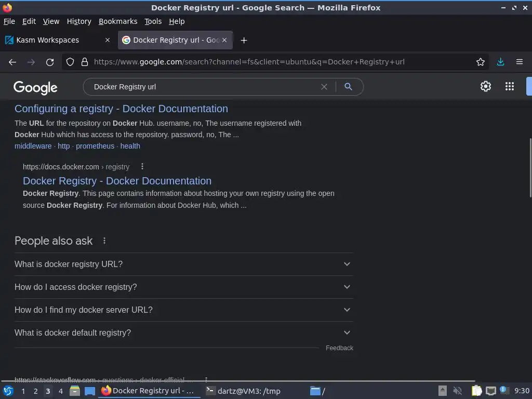Open the History menu
Image resolution: width=532 pixels, height=399 pixels.
(x=79, y=21)
